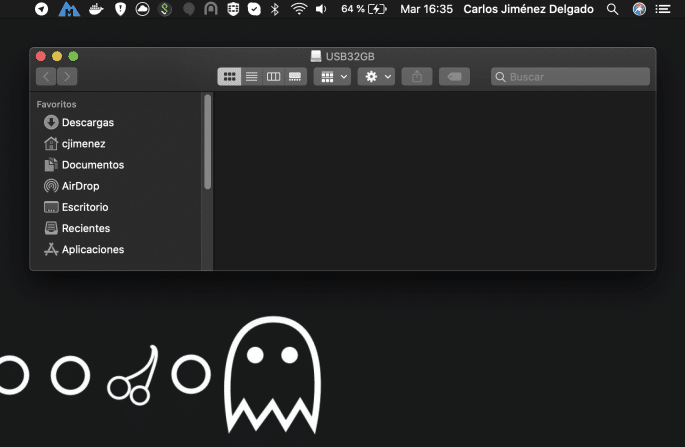The width and height of the screenshot is (685, 447).
Task: Click the Share toolbar button
Action: click(417, 76)
